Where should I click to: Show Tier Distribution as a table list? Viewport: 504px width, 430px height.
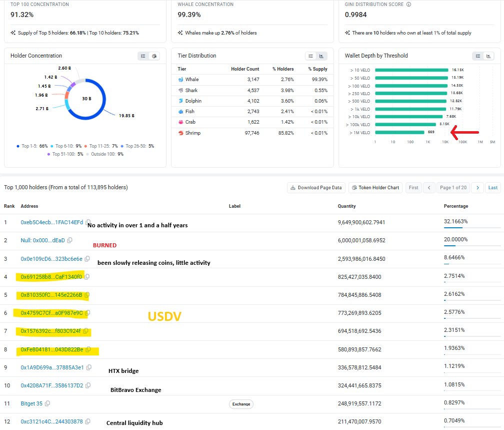(310, 56)
